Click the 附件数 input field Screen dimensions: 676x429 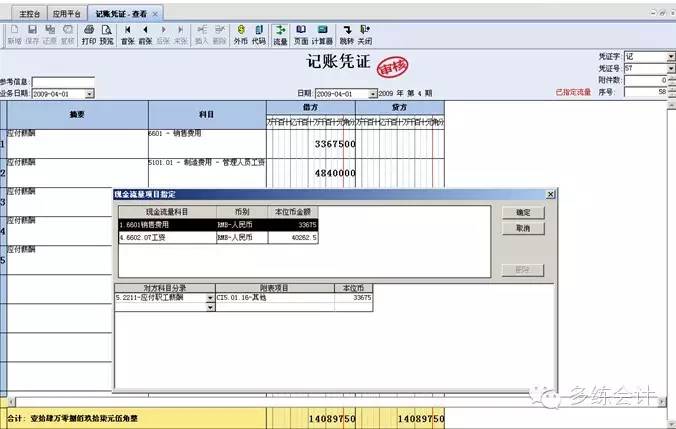[x=646, y=81]
